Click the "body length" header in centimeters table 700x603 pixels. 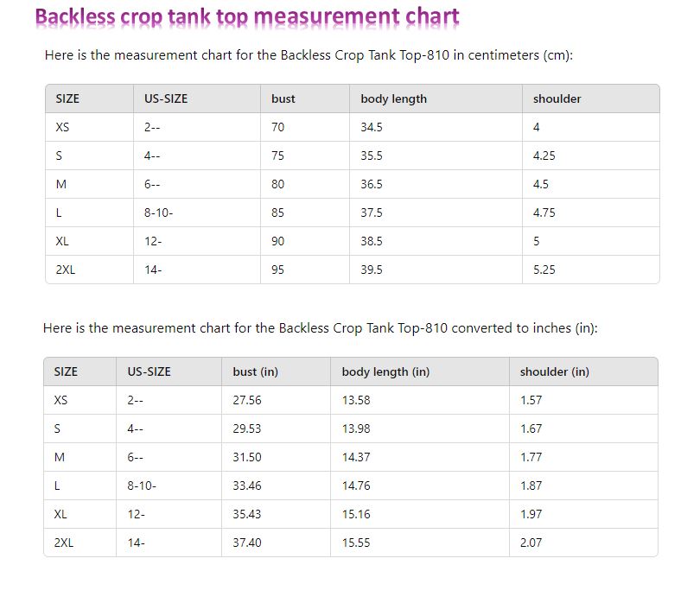(x=393, y=98)
